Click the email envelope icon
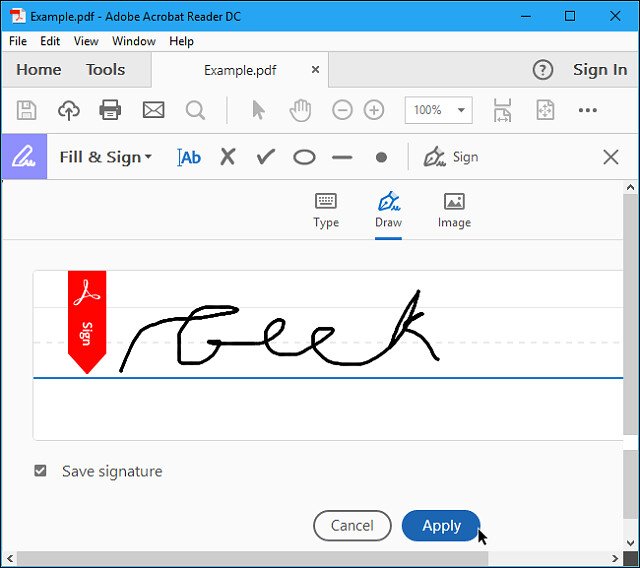The height and width of the screenshot is (568, 640). click(x=153, y=110)
